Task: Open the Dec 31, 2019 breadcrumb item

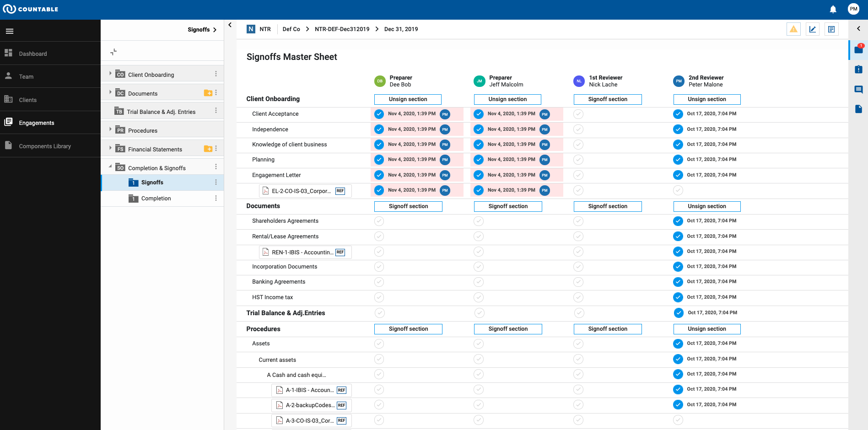Action: [x=401, y=29]
